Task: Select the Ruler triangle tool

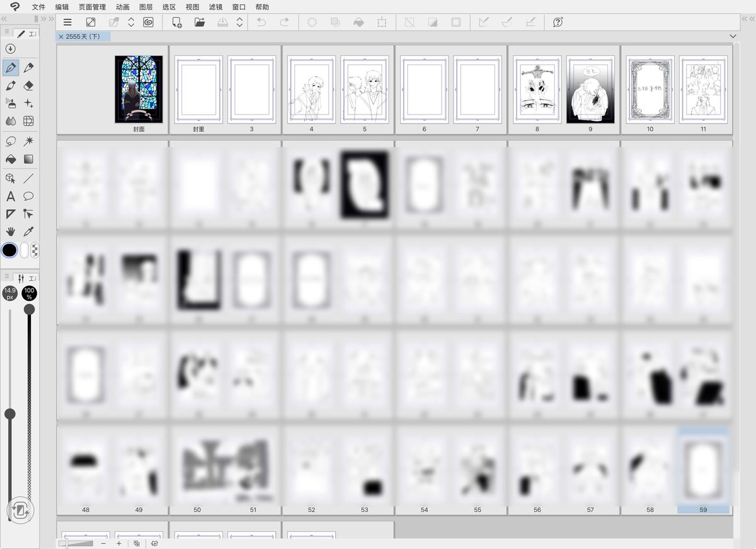Action: click(x=10, y=214)
